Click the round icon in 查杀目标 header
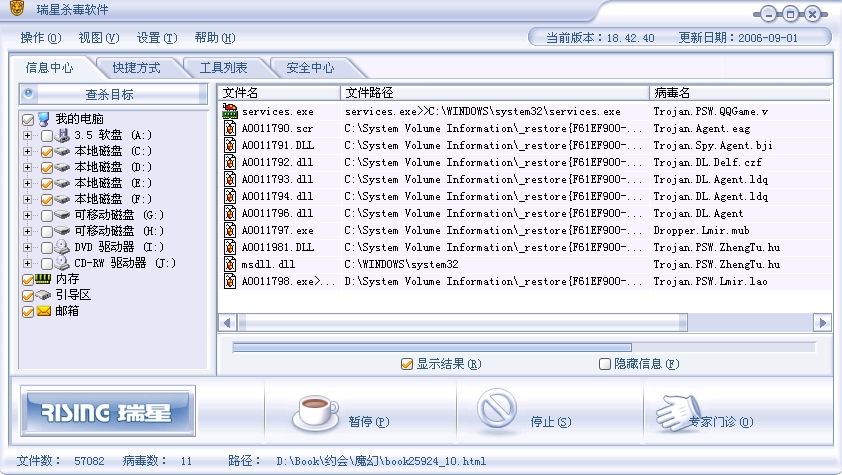The height and width of the screenshot is (475, 842). [x=28, y=93]
